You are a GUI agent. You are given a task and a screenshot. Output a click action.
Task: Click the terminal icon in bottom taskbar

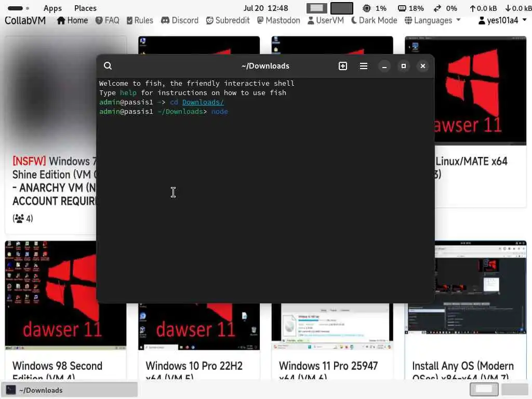click(x=11, y=390)
